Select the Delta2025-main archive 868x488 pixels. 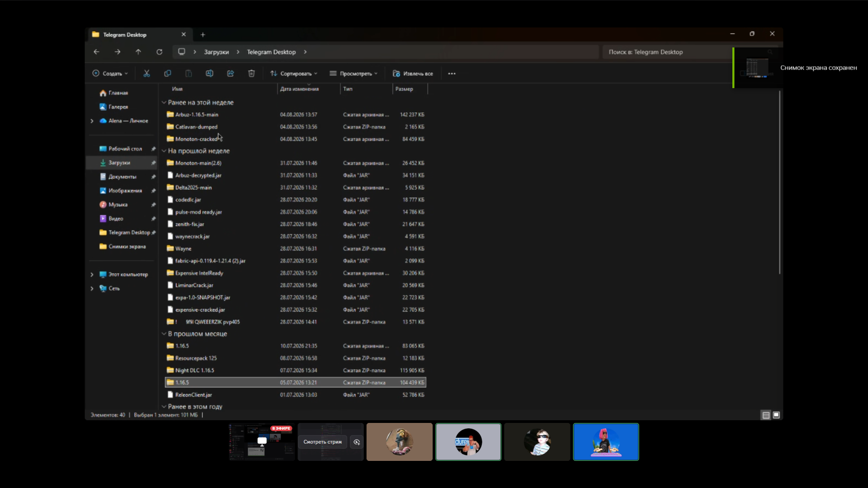(x=296, y=188)
